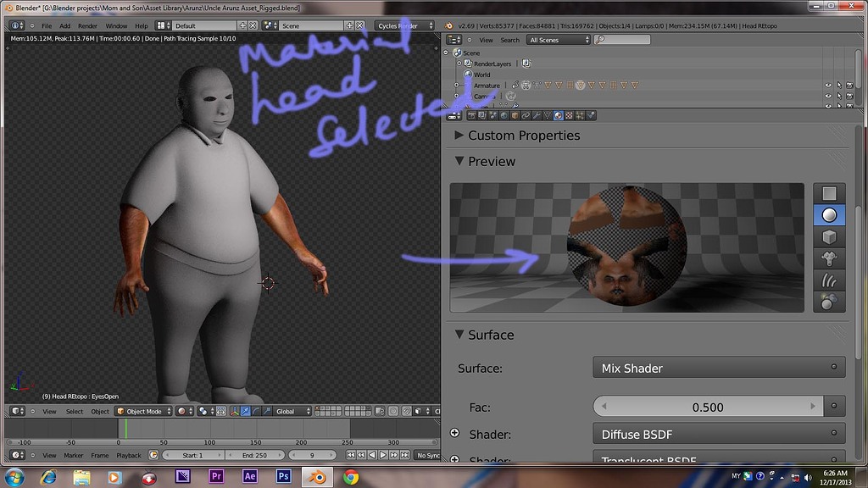Click the outliner search input field
The image size is (868, 488).
[621, 40]
